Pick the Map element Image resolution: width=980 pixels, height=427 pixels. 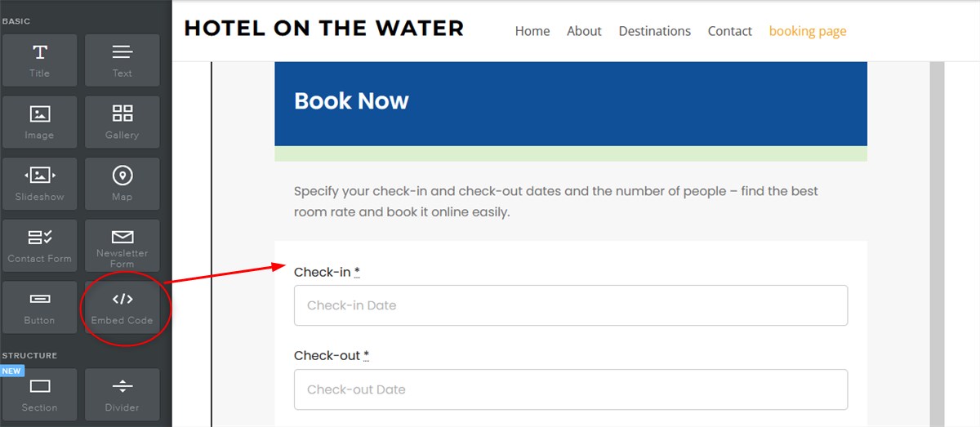(x=122, y=184)
